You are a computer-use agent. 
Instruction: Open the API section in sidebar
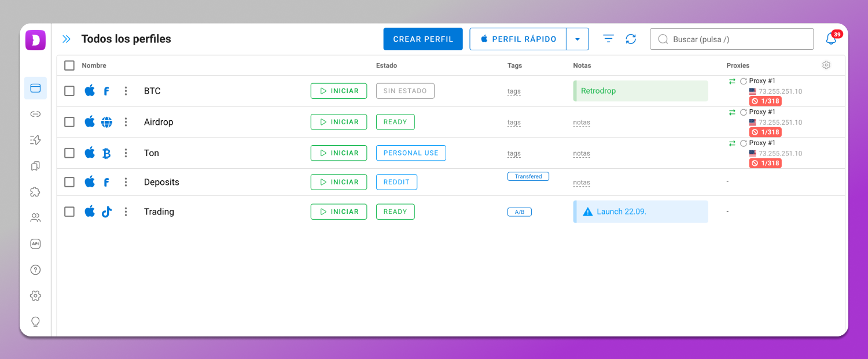35,244
